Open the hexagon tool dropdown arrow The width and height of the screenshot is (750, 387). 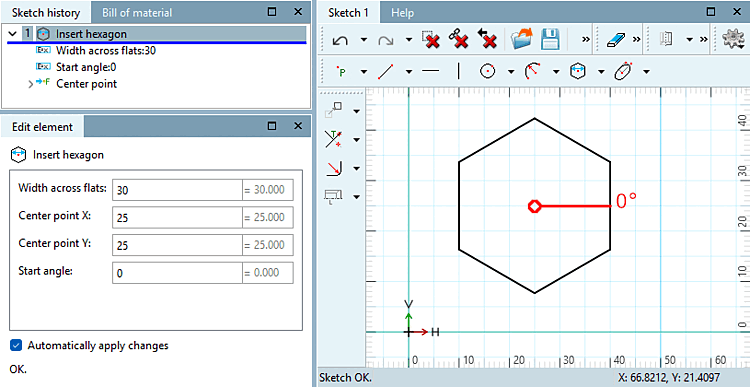601,72
